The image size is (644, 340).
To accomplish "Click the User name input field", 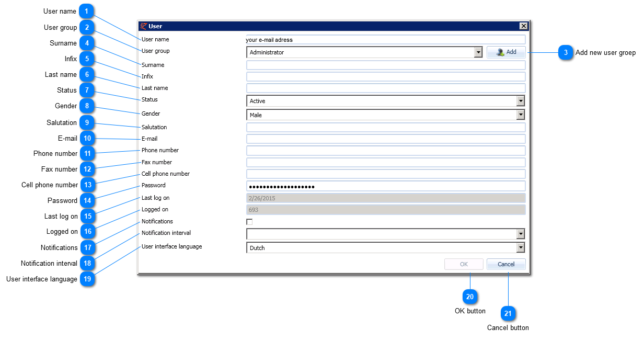I will (386, 39).
